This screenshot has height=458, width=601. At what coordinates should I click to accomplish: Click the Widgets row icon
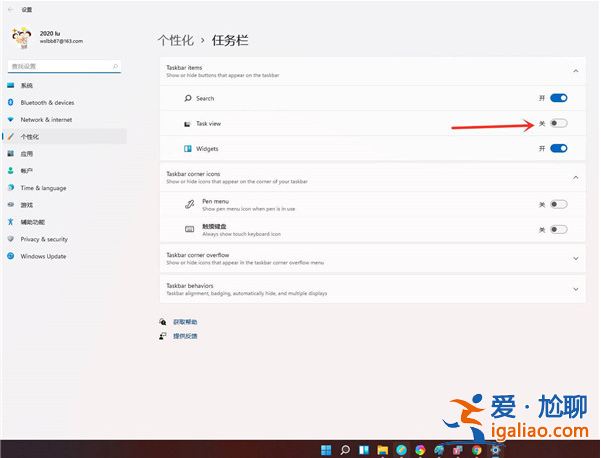pos(188,149)
